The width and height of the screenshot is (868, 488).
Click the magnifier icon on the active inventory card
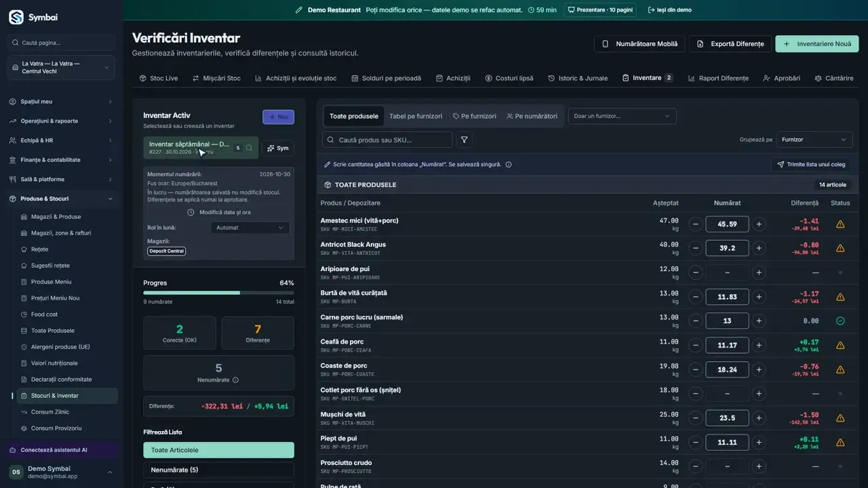click(x=250, y=148)
